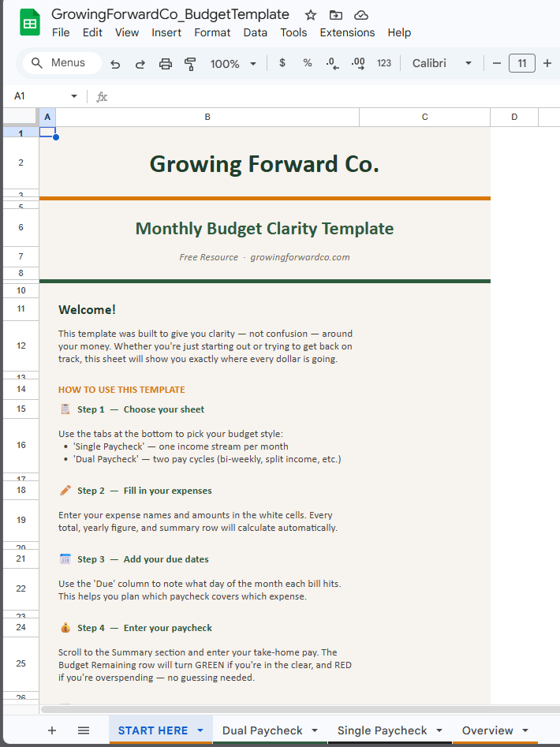560x747 pixels.
Task: Decrease font size with minus button
Action: pos(497,63)
